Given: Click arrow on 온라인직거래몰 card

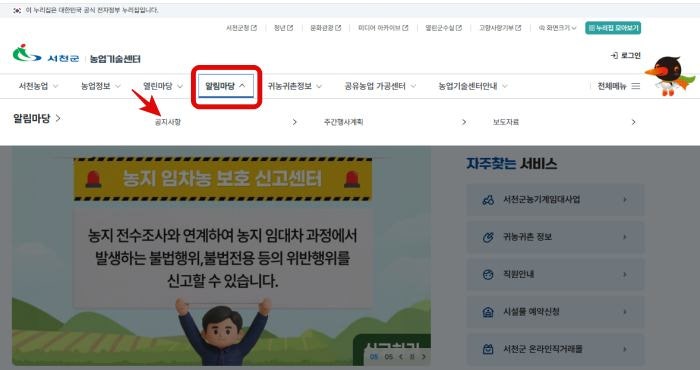Looking at the screenshot, I should (x=625, y=349).
